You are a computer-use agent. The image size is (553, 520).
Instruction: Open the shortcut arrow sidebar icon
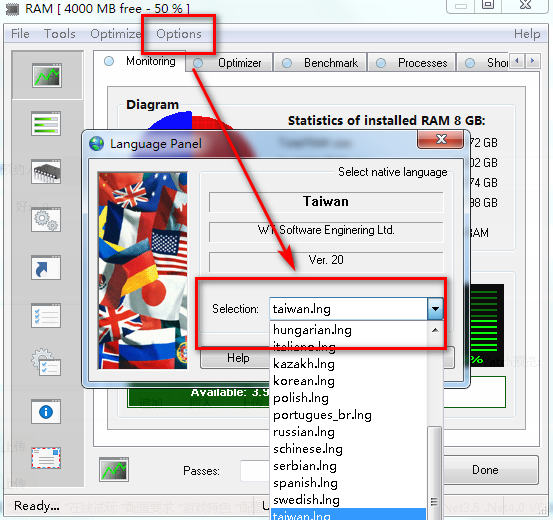tap(46, 267)
